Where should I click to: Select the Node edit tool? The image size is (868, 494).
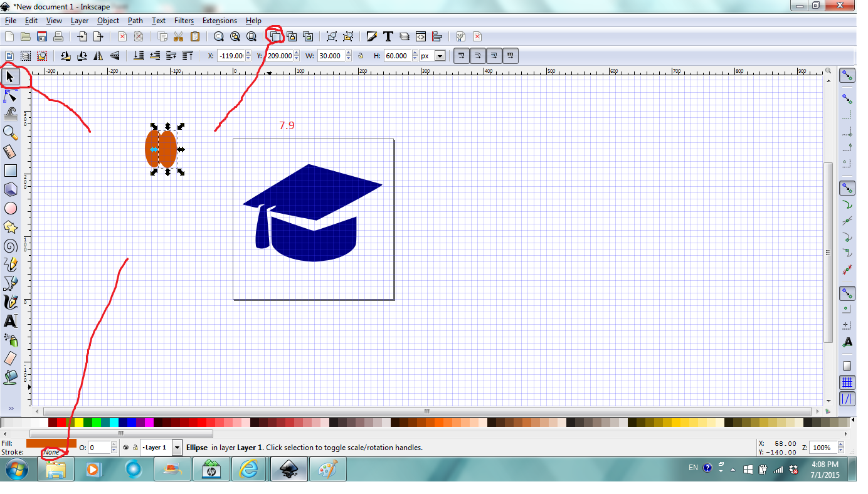pyautogui.click(x=10, y=95)
